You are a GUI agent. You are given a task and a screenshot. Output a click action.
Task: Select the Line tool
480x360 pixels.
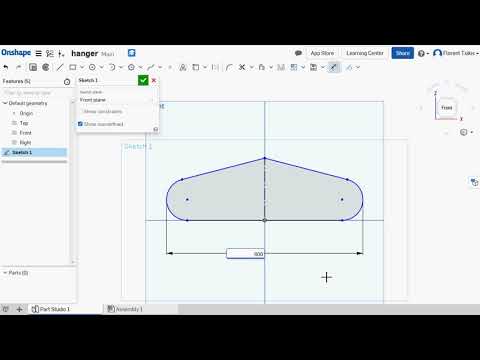[x=60, y=67]
